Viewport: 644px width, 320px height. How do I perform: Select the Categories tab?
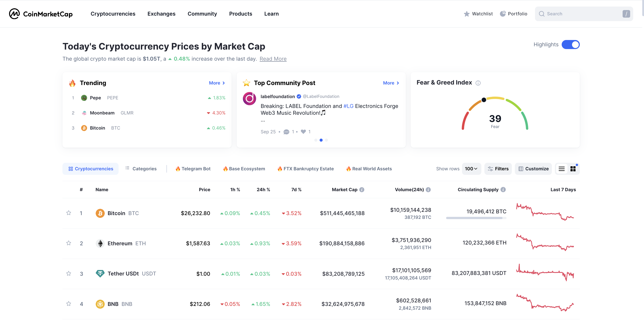(141, 169)
